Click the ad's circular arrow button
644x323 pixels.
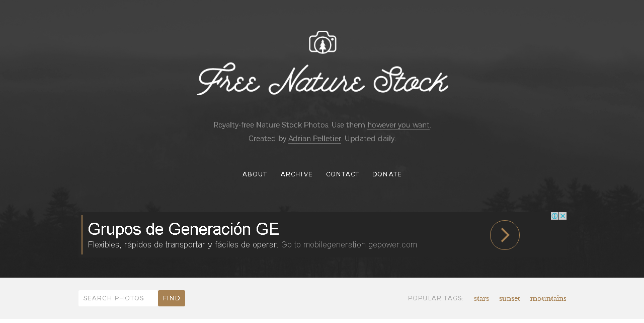505,235
